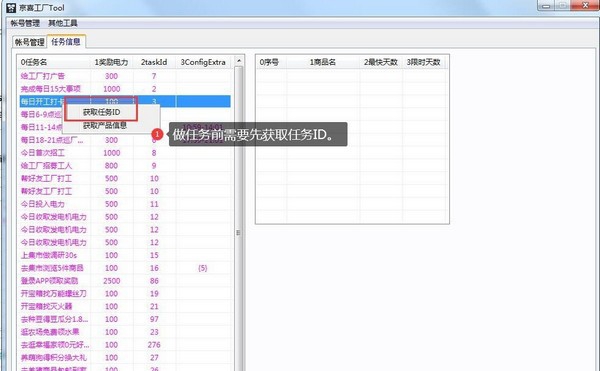Click the 3限时天数 column header
Image resolution: width=600 pixels, height=371 pixels.
[x=424, y=62]
